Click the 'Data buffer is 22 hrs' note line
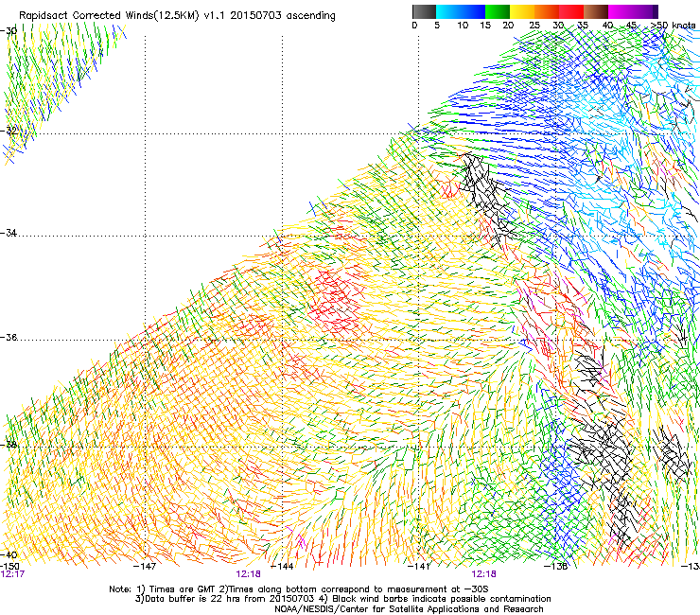 tap(342, 599)
